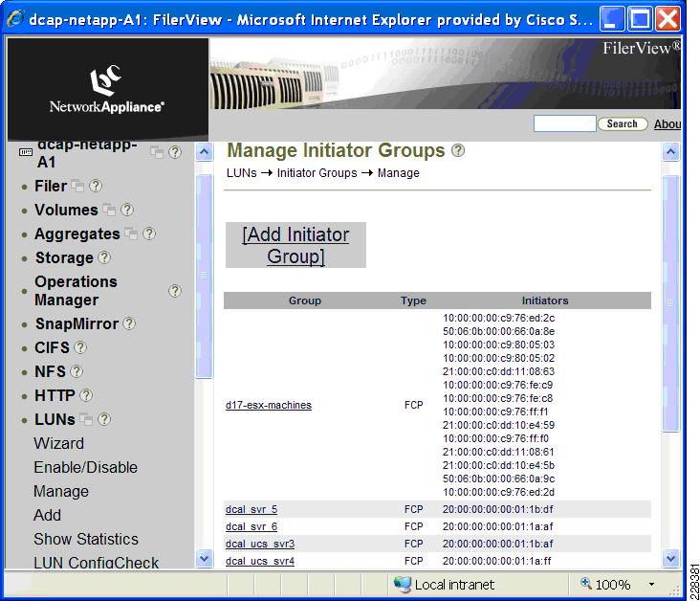Expand the Storage menu section
This screenshot has width=700, height=601.
64,257
